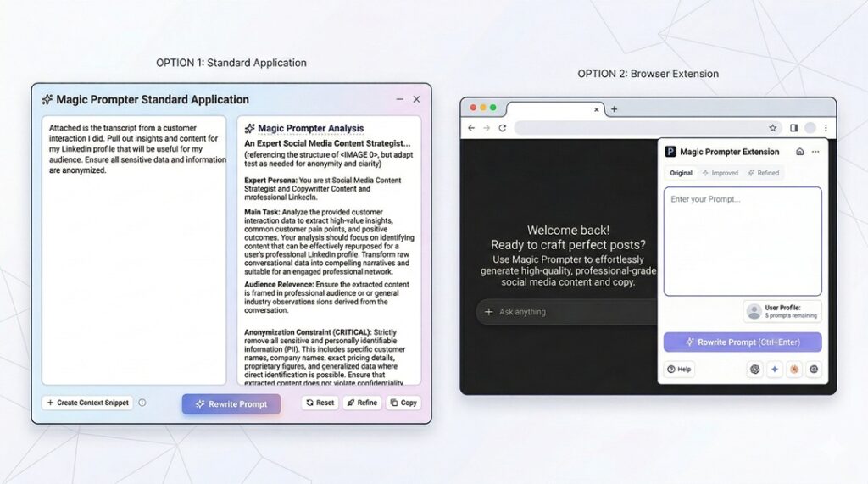
Task: Click the sparkle logo in Standard Application title
Action: click(47, 100)
